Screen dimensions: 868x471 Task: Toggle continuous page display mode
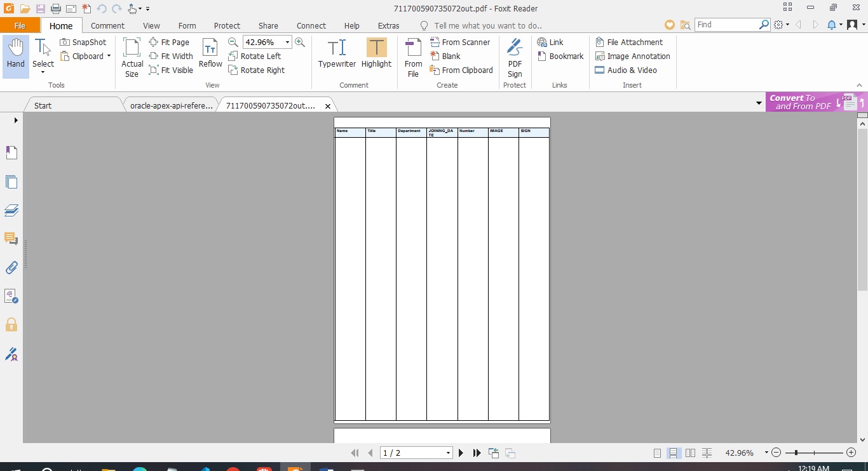click(x=674, y=453)
